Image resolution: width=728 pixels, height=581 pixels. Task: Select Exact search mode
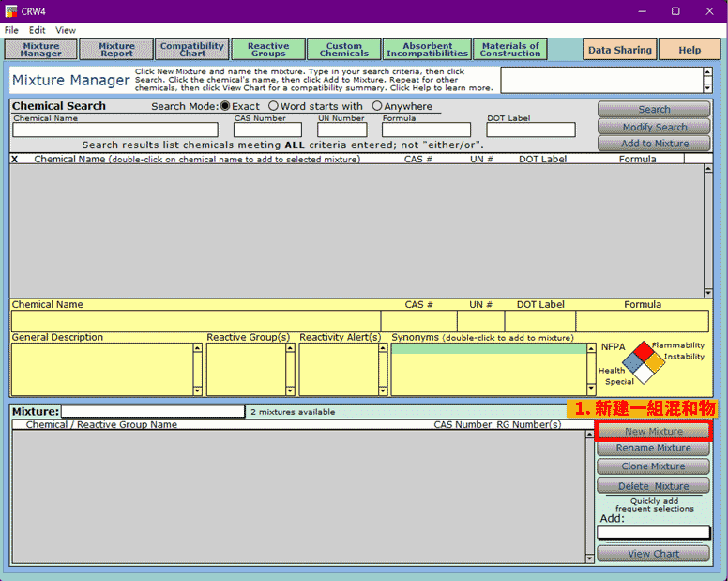[225, 106]
